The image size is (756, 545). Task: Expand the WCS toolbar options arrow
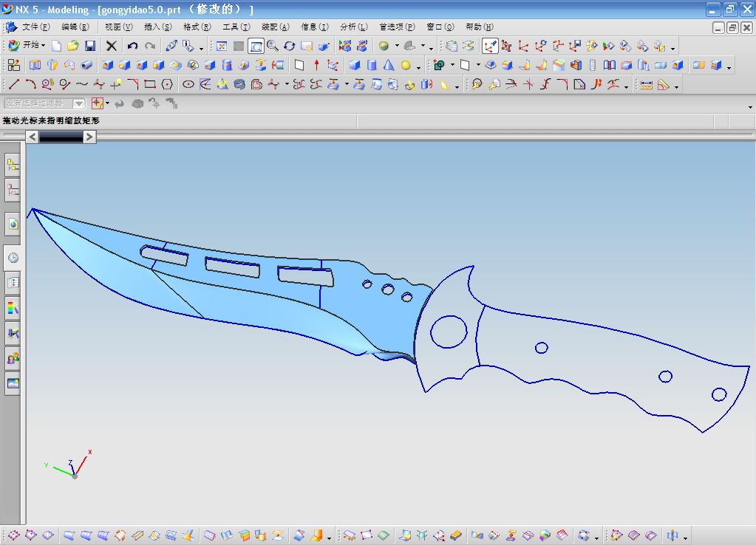click(x=673, y=48)
